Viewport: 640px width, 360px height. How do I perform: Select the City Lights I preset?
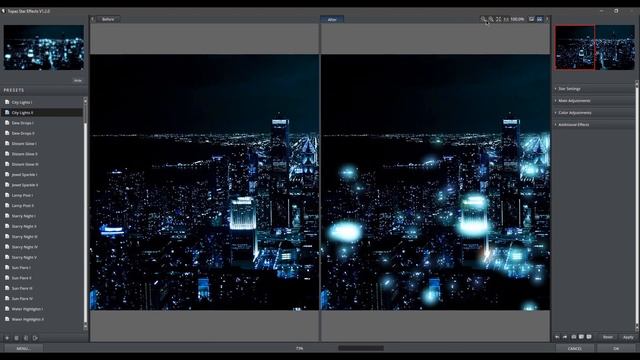point(42,102)
